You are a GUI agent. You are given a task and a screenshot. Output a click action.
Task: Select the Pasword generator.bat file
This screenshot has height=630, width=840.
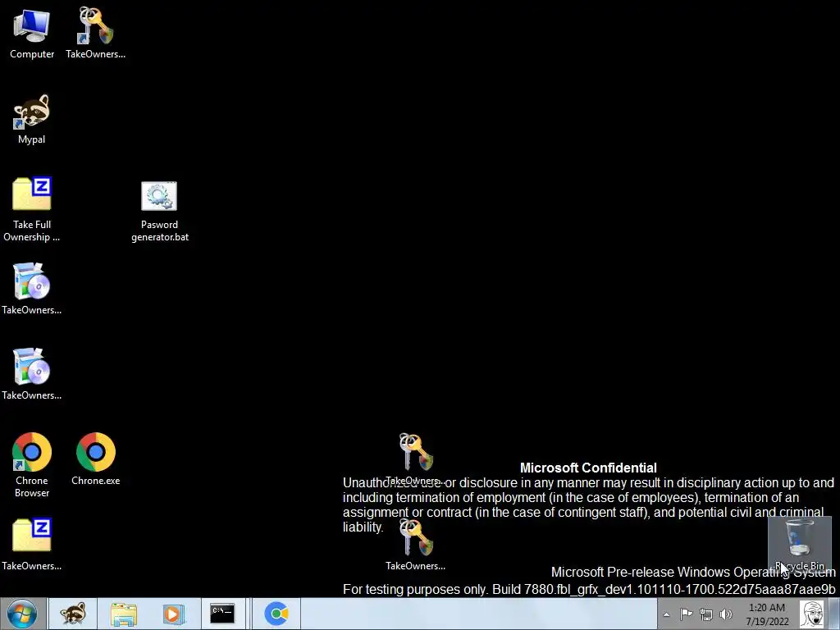[160, 211]
